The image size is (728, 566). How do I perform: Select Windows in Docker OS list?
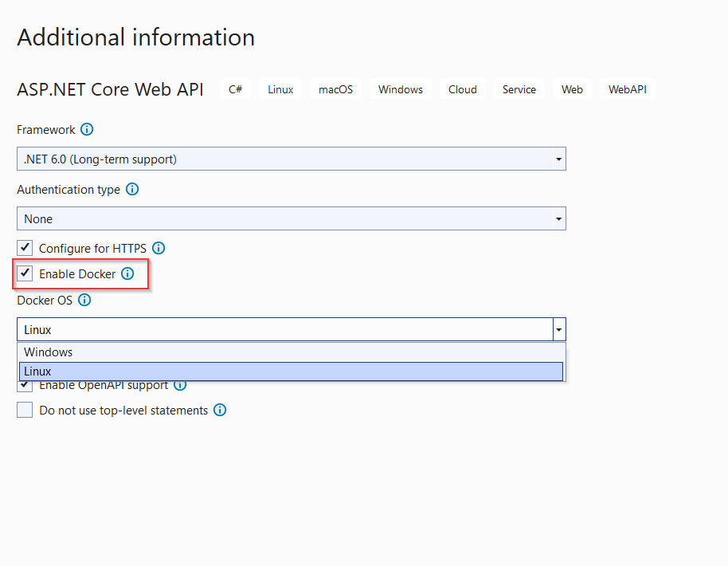tap(291, 352)
